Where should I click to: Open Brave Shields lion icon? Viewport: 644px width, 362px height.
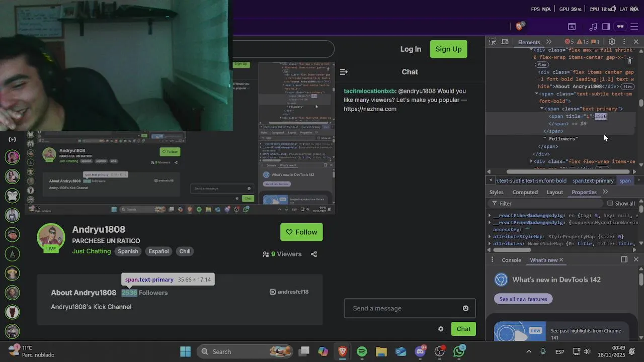pyautogui.click(x=520, y=26)
